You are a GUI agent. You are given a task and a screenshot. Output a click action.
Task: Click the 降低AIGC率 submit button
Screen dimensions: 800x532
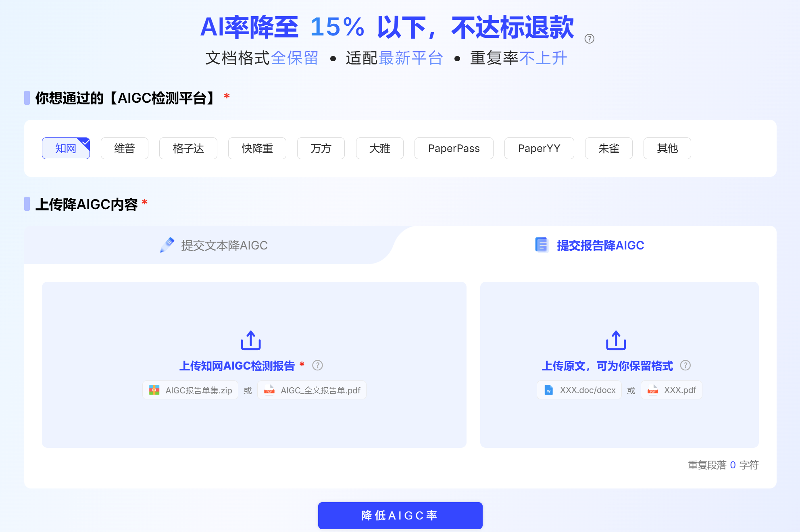(x=400, y=515)
